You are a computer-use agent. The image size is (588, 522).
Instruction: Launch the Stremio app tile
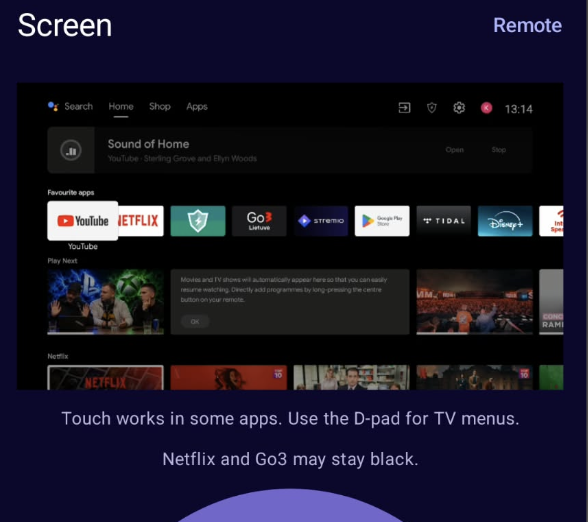pos(321,220)
